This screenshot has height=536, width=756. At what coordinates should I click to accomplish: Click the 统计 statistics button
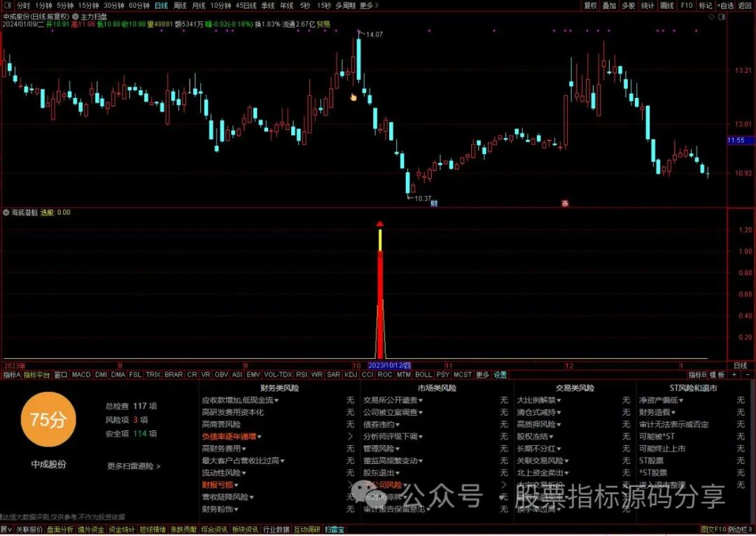pos(647,6)
